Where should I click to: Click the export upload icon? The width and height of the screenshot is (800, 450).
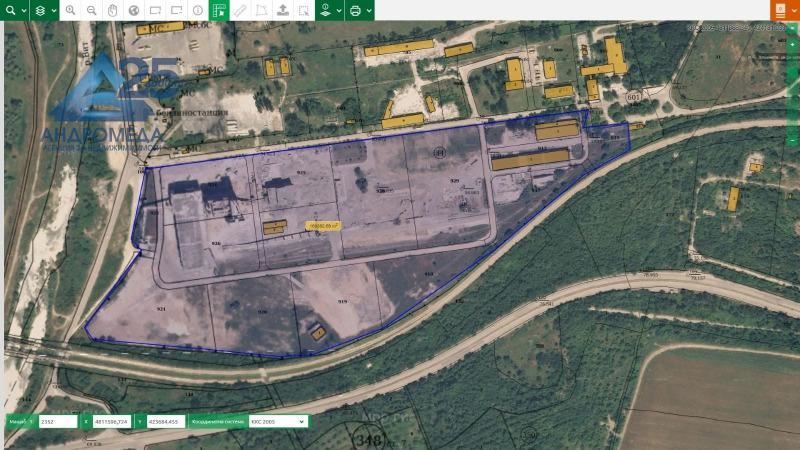tap(282, 10)
